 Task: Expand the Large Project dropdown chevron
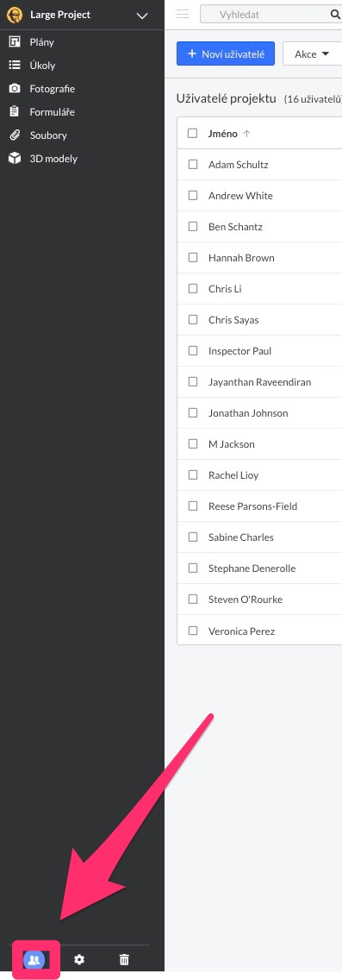click(142, 15)
